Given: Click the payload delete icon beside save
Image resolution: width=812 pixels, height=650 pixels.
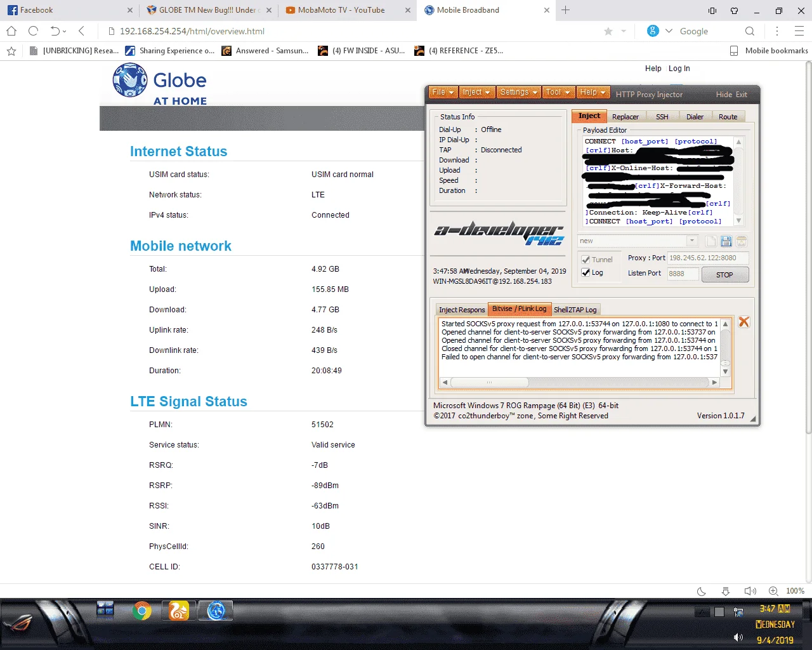Looking at the screenshot, I should tap(742, 241).
